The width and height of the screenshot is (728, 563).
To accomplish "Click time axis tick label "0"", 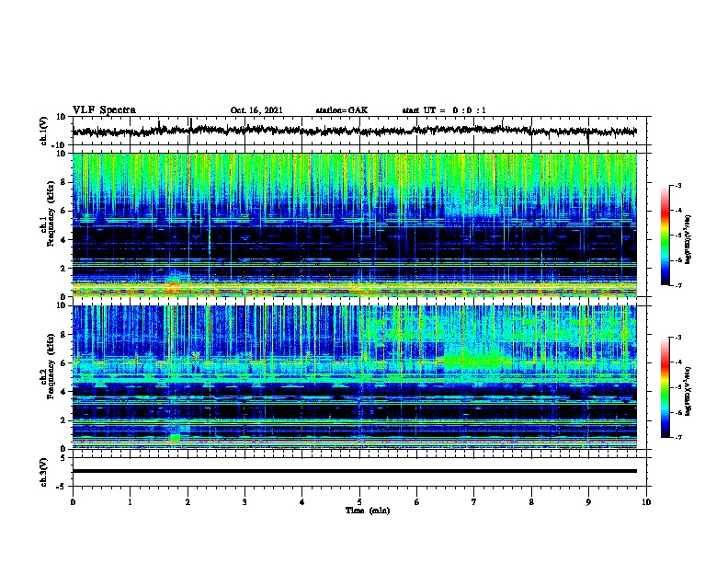I will click(73, 502).
